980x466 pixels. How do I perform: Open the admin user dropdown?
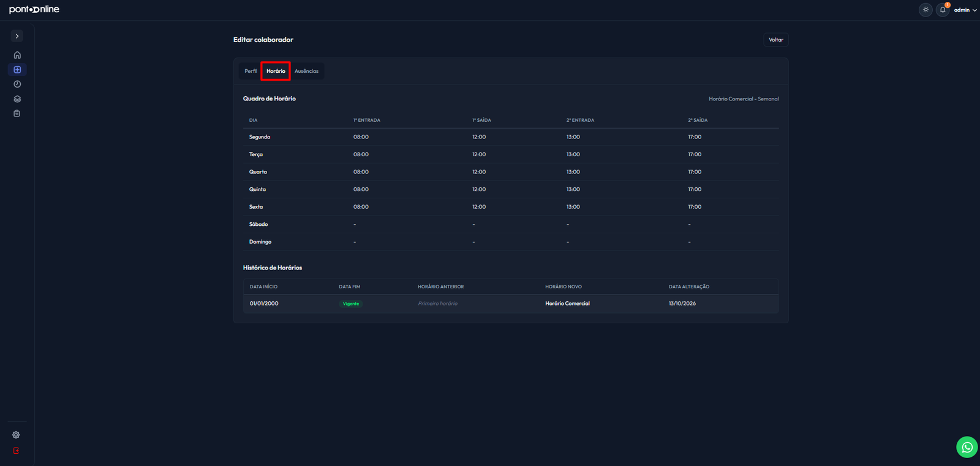click(x=965, y=10)
